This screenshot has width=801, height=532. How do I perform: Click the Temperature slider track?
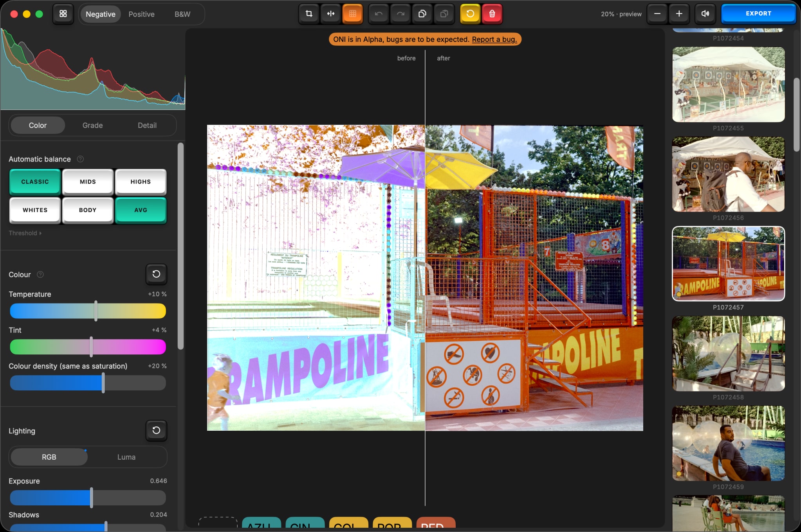(x=88, y=311)
